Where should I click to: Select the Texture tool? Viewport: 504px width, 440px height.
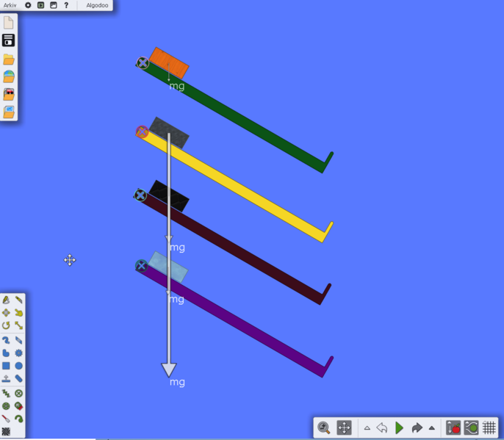6,431
